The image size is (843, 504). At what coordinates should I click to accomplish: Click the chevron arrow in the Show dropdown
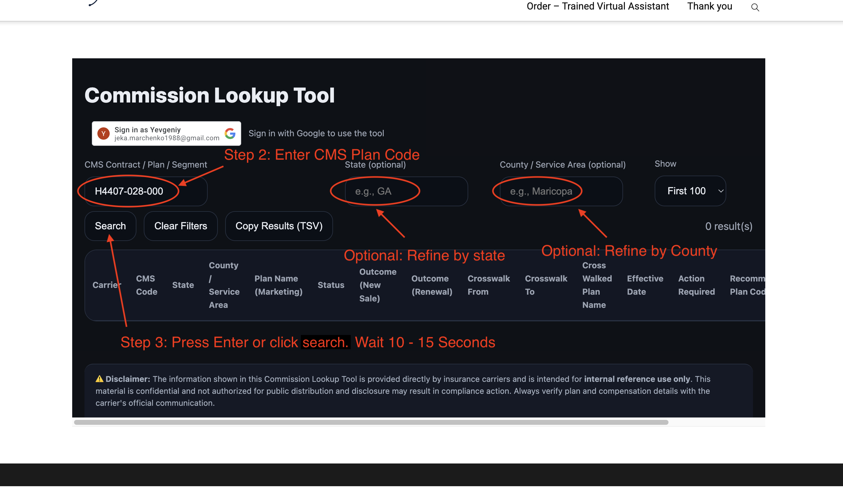(x=720, y=191)
